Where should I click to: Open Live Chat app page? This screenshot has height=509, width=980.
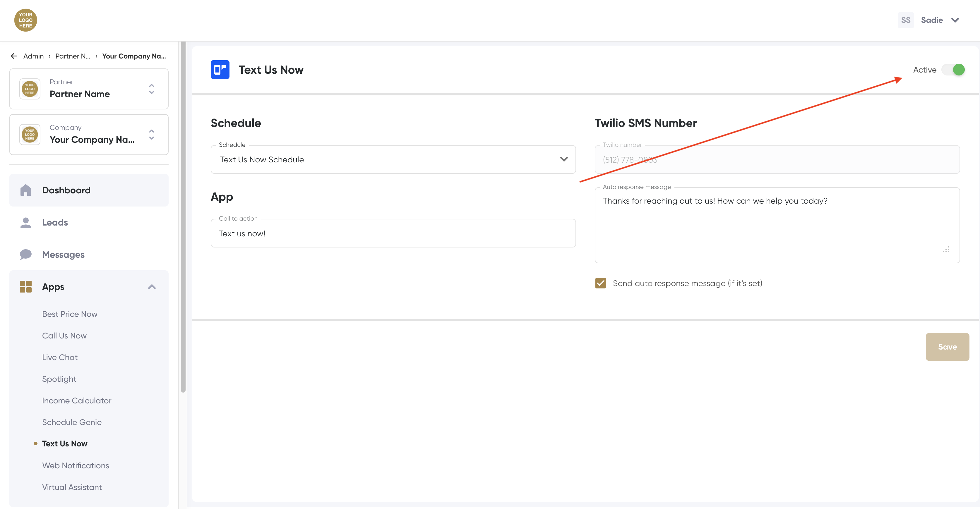point(60,357)
